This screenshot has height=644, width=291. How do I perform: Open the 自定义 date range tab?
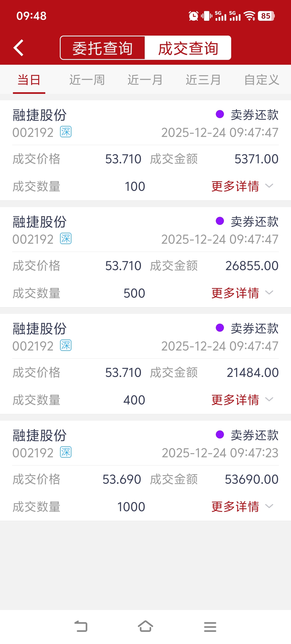[x=261, y=80]
